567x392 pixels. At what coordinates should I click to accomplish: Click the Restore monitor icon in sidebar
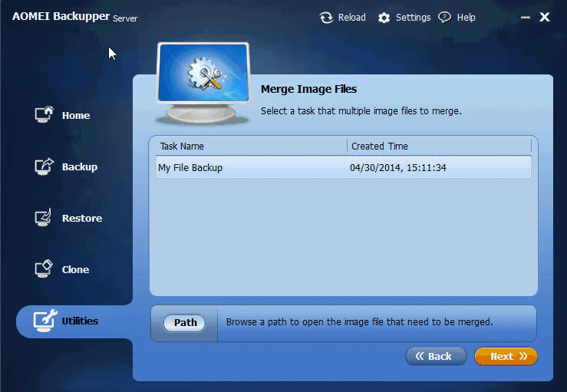(44, 217)
